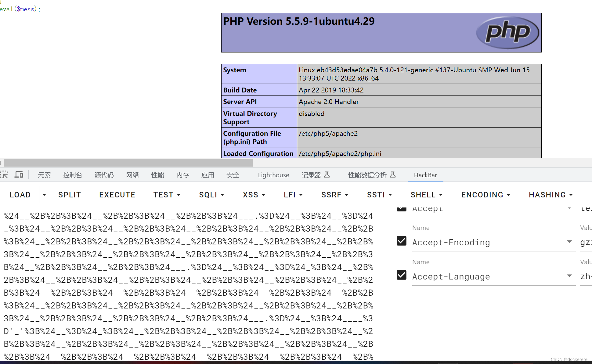
Task: Click the disabled value cell
Action: (x=312, y=114)
